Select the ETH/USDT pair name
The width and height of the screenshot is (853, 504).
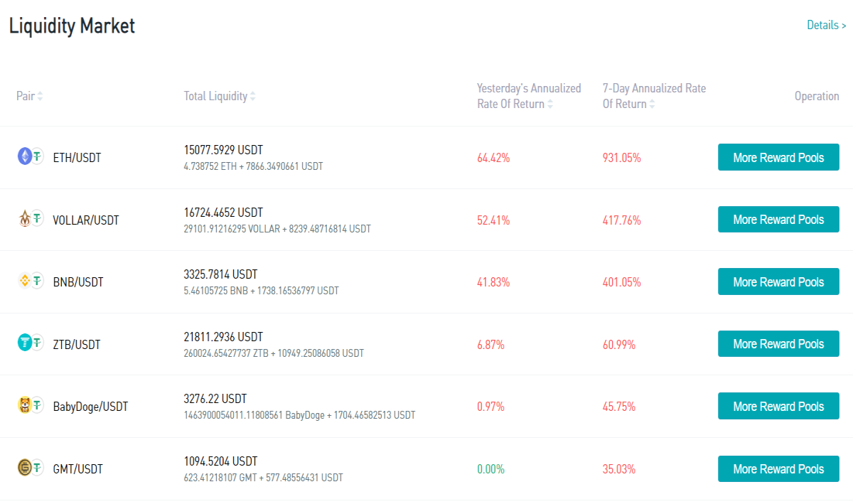tap(77, 158)
